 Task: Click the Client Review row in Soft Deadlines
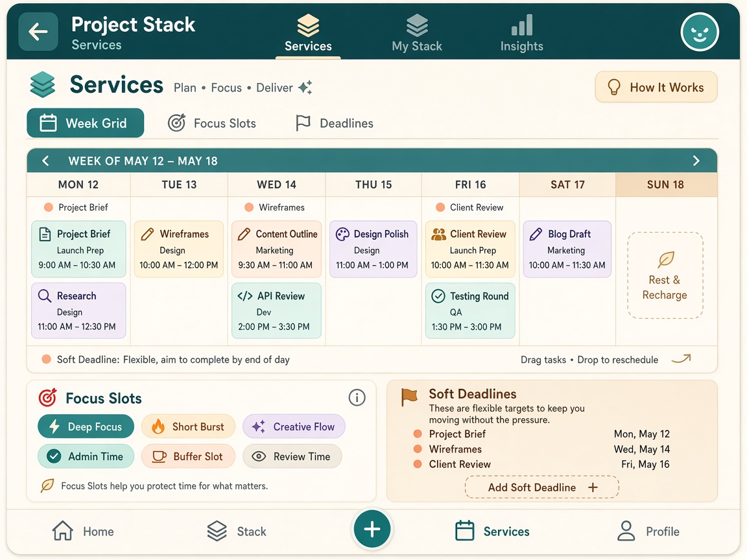click(x=541, y=464)
